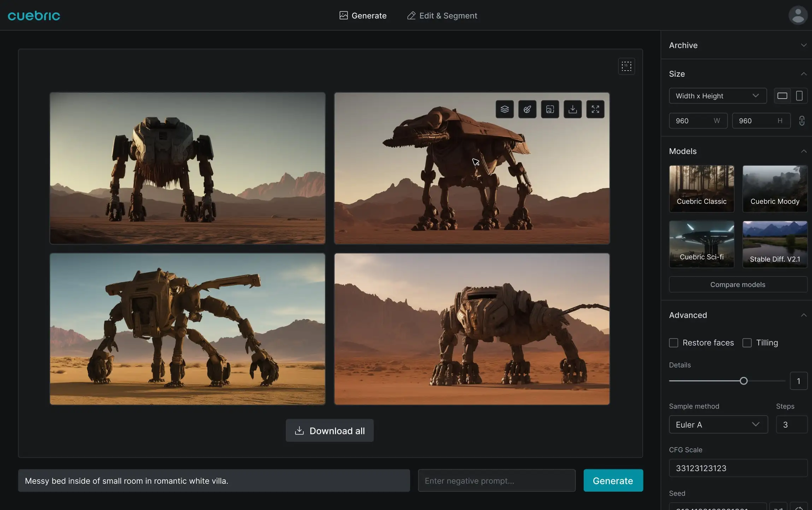
Task: Click the paintbrush edit icon on hovered image
Action: [527, 109]
